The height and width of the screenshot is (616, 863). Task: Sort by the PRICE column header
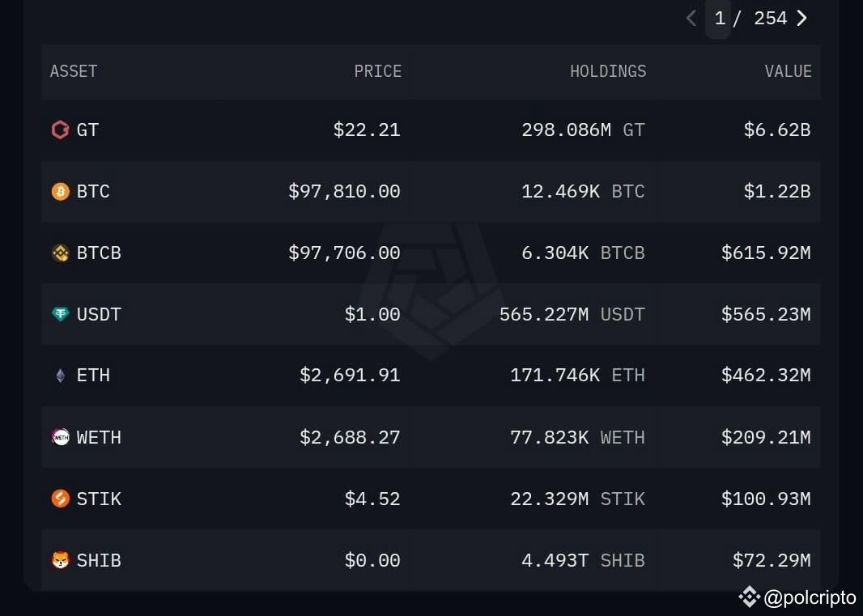click(377, 71)
